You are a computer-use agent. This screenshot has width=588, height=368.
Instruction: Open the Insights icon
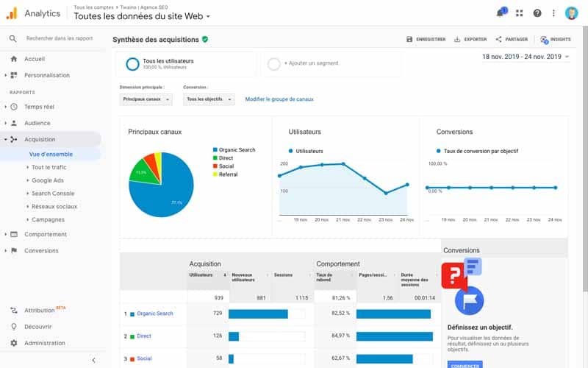point(544,40)
